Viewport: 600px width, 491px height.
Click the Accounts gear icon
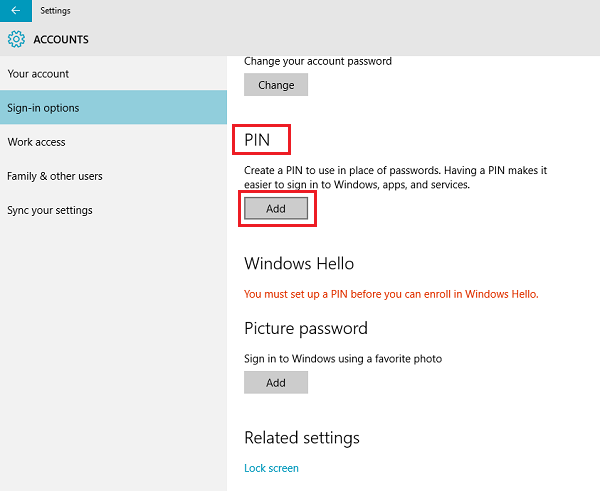(16, 40)
